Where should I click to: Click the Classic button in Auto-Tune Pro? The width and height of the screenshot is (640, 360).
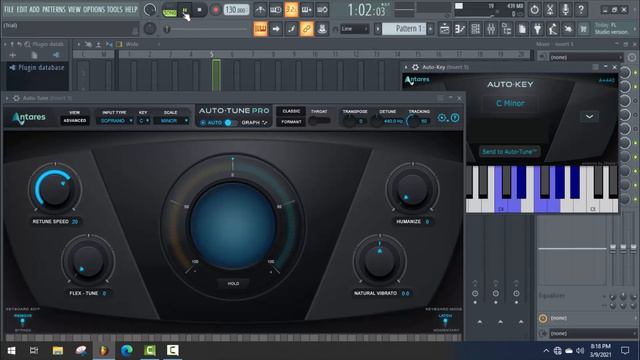click(x=291, y=111)
